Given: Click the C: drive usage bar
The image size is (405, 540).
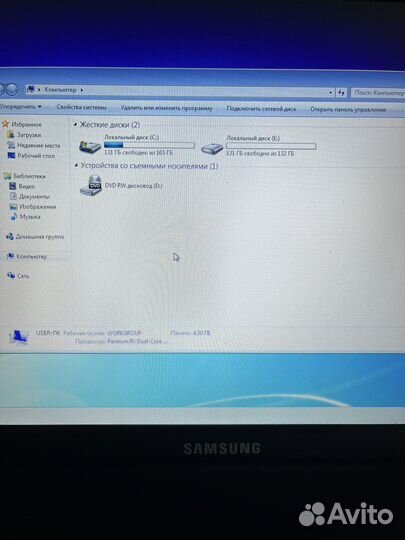Looking at the screenshot, I should point(149,145).
